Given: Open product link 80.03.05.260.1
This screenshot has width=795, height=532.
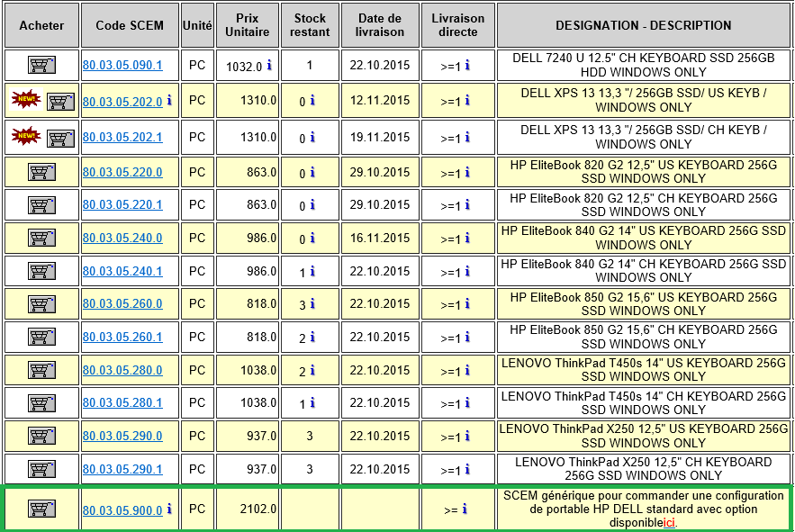Looking at the screenshot, I should [x=122, y=338].
